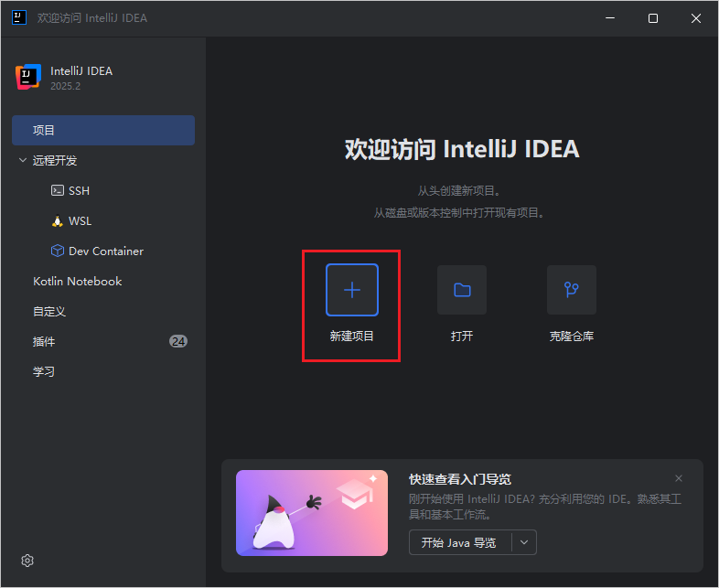Maximize the IntelliJ IDEA window
Screen dimensions: 719x588
pyautogui.click(x=653, y=18)
